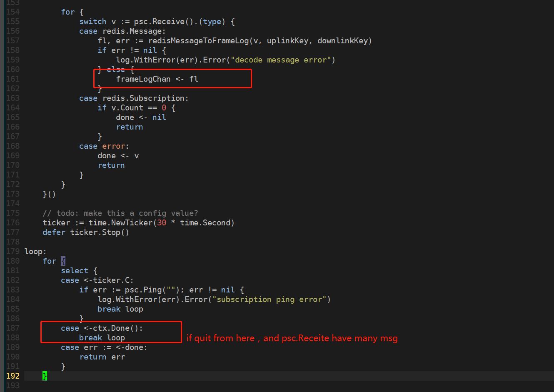Click the highlighted line number 192

point(12,376)
